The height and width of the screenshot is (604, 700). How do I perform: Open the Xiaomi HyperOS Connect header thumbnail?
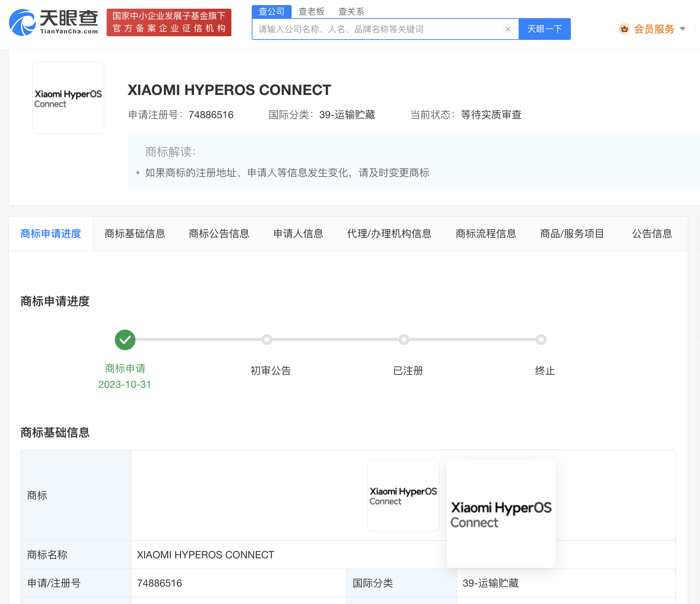click(68, 98)
